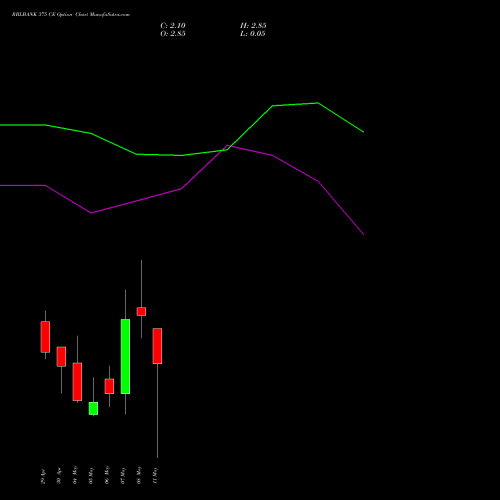
Task: Select the small green 05 May candlestick
Action: tap(93, 408)
